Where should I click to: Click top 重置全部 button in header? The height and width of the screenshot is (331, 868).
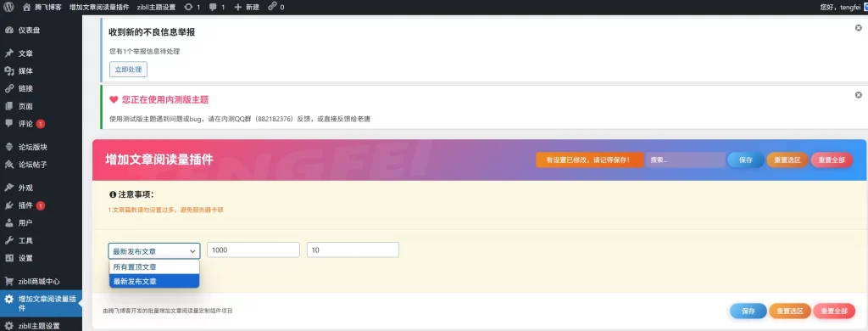pos(832,160)
